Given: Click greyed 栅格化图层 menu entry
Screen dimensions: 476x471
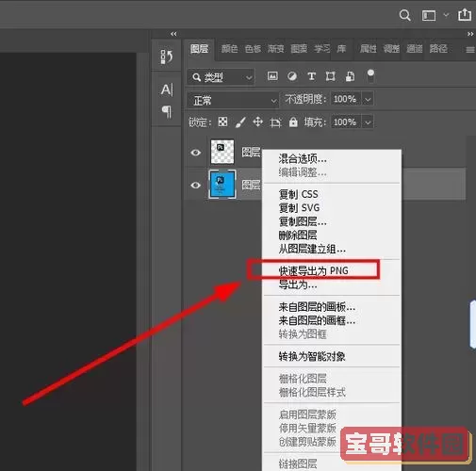Looking at the screenshot, I should [303, 379].
